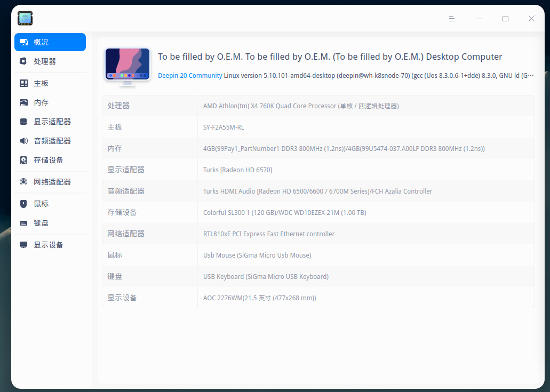The width and height of the screenshot is (550, 392).
Task: Click the Linux version 5.10.101 kernel text
Action: tap(379, 75)
